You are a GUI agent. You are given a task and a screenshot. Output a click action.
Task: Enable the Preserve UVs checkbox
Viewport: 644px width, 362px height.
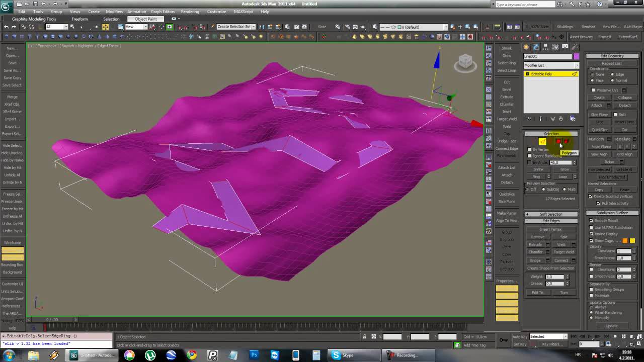593,90
